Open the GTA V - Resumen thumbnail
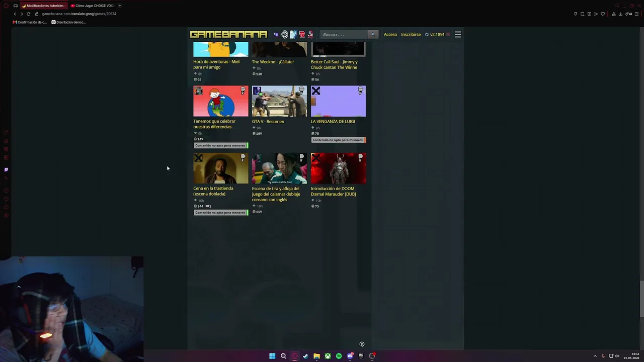The width and height of the screenshot is (644, 362). (x=279, y=101)
